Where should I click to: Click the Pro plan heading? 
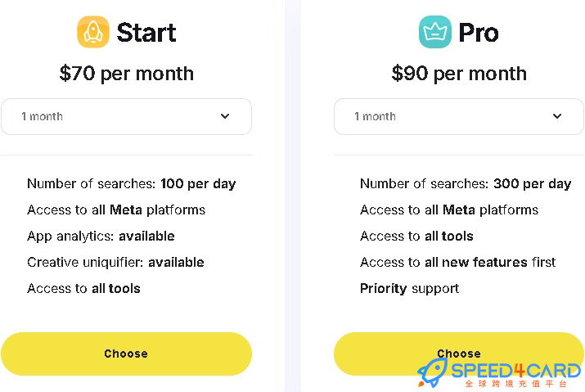479,33
